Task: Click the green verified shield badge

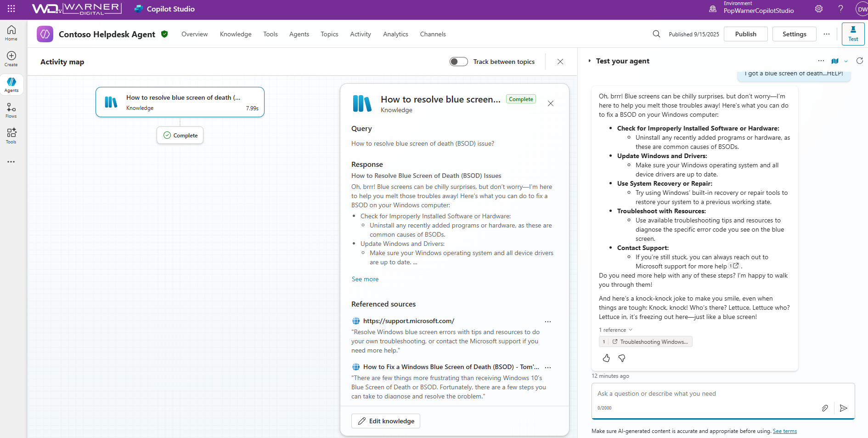Action: tap(164, 34)
